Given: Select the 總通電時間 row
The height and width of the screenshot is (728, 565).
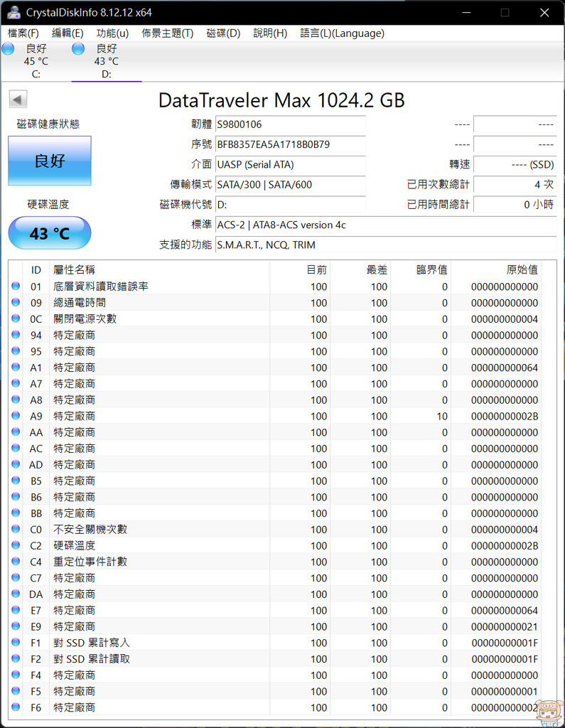Looking at the screenshot, I should 275,303.
